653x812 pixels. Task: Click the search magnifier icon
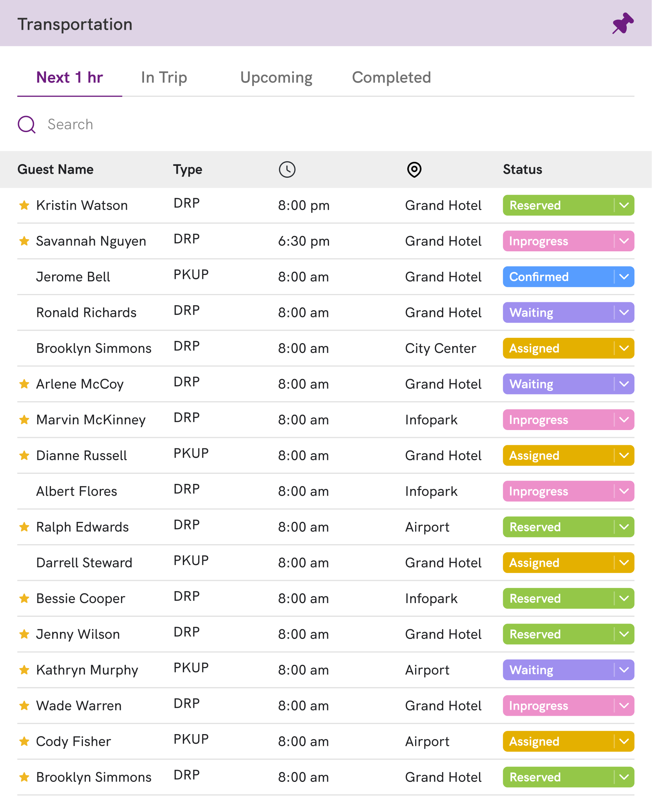27,125
